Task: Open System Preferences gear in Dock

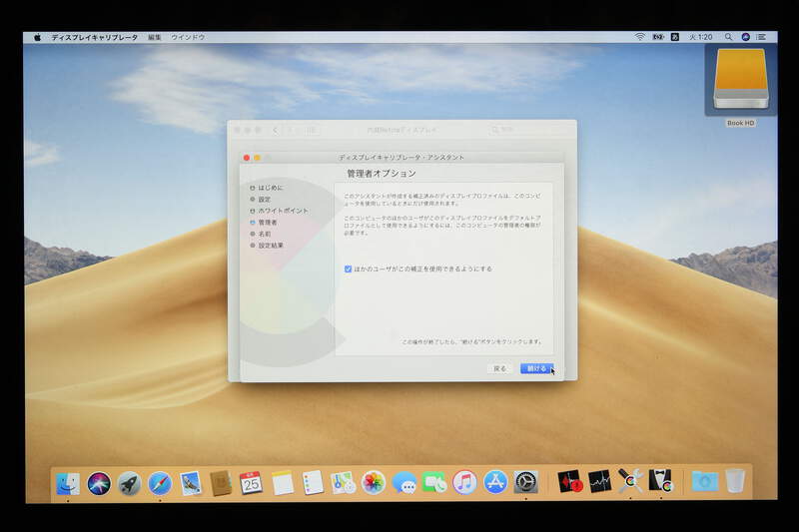Action: [525, 482]
